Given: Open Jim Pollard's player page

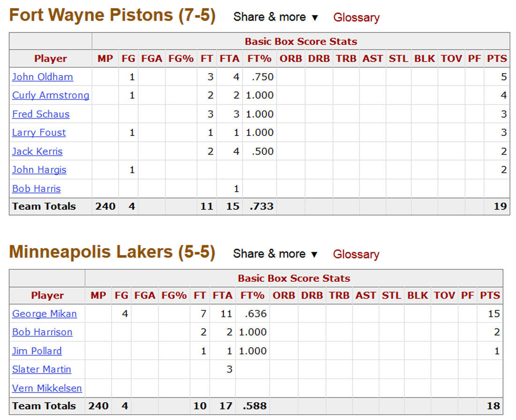Looking at the screenshot, I should (x=37, y=351).
